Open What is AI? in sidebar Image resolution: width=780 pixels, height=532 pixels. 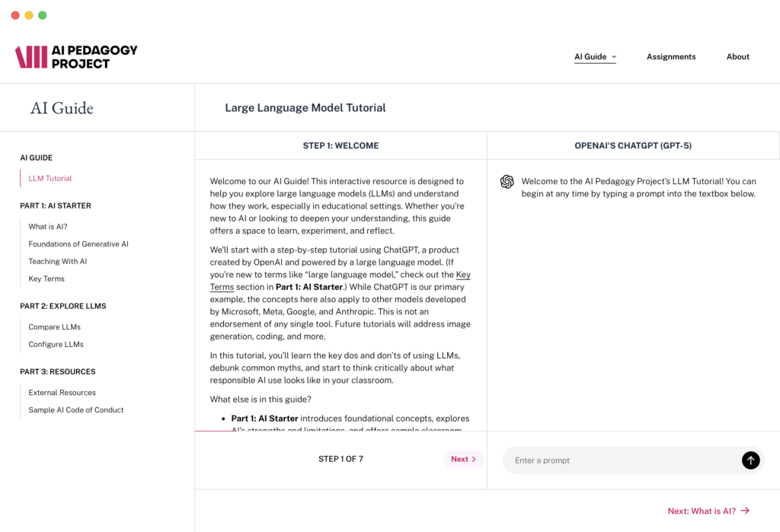tap(48, 227)
